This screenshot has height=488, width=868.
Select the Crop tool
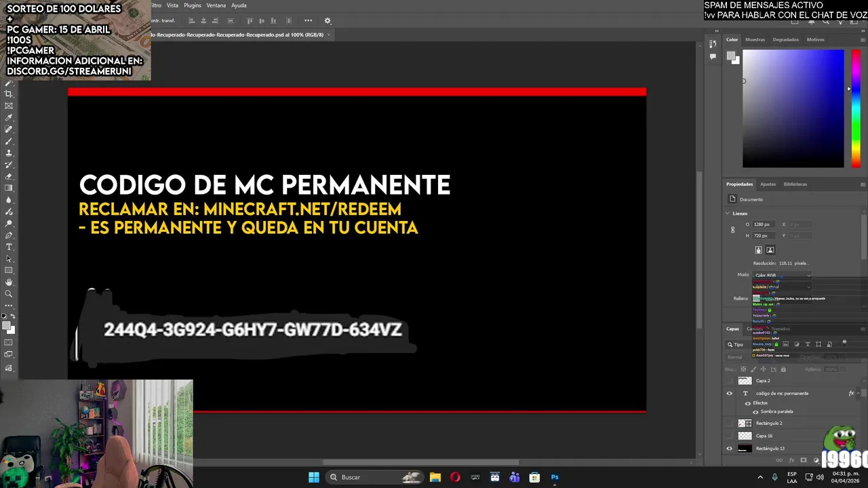pyautogui.click(x=9, y=94)
